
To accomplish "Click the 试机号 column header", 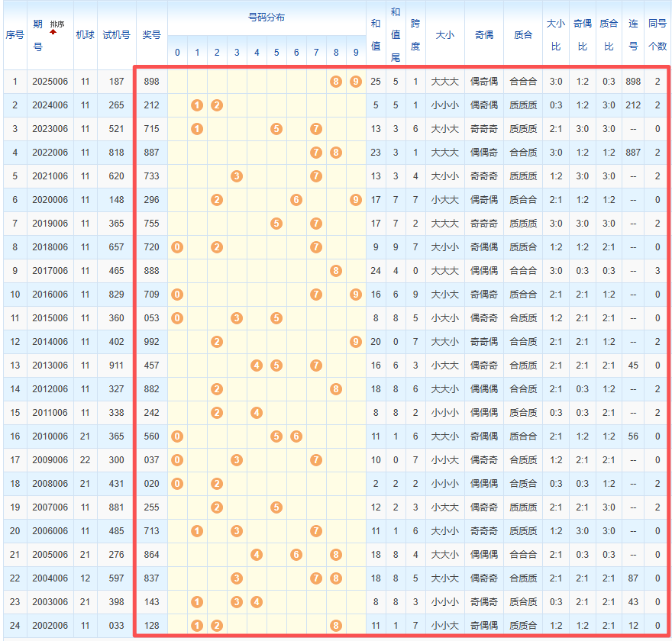I will (x=116, y=35).
